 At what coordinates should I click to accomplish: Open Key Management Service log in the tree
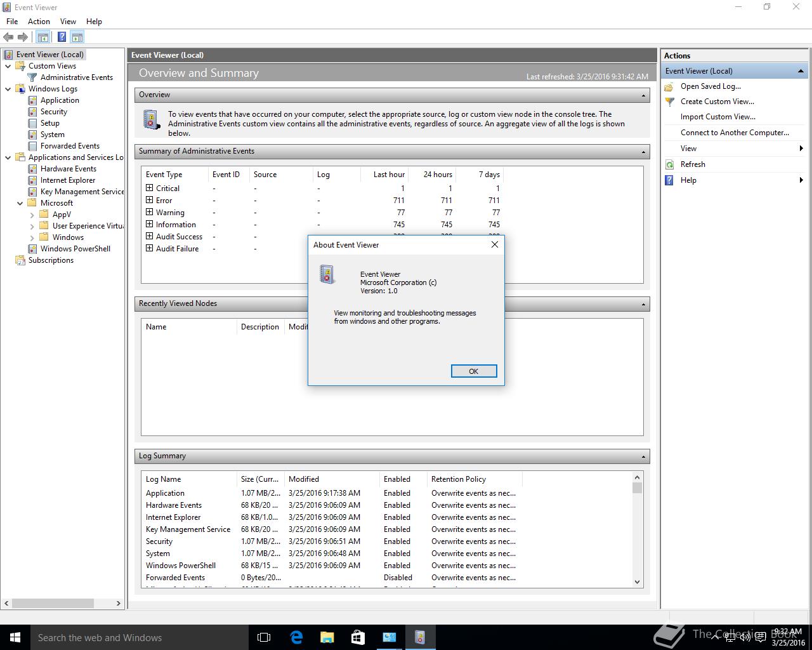click(x=82, y=192)
